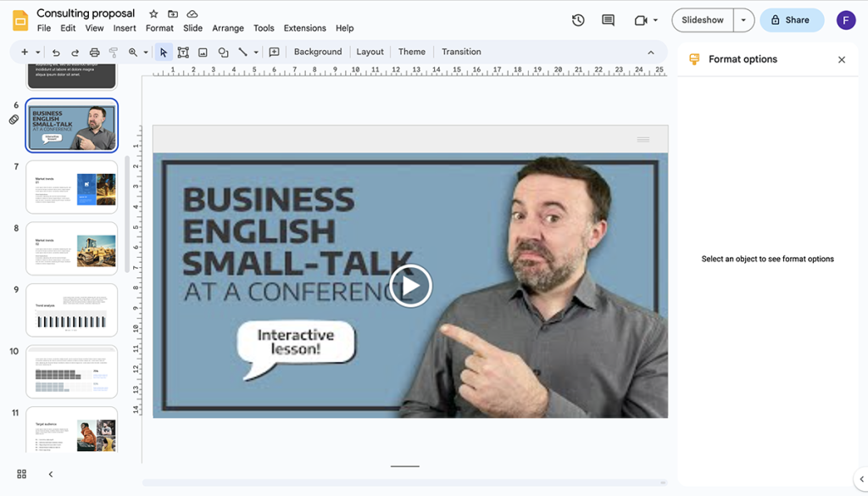Collapse the slide filmstrip panel
Image resolution: width=868 pixels, height=496 pixels.
50,474
